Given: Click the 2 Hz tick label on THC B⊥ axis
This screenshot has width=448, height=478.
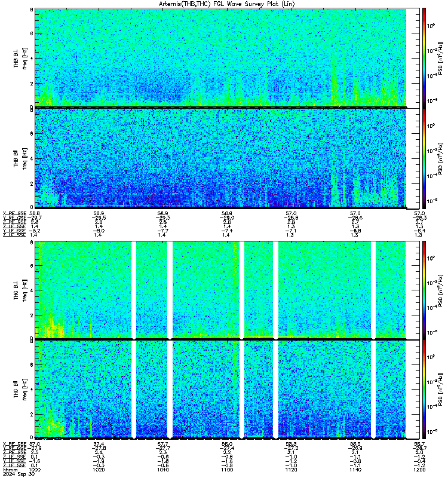Looking at the screenshot, I should (32, 315).
